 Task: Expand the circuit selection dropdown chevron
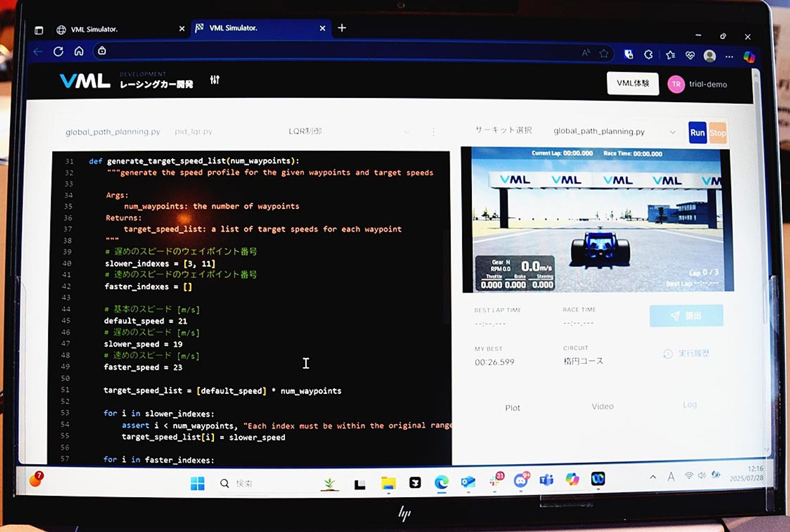(673, 132)
